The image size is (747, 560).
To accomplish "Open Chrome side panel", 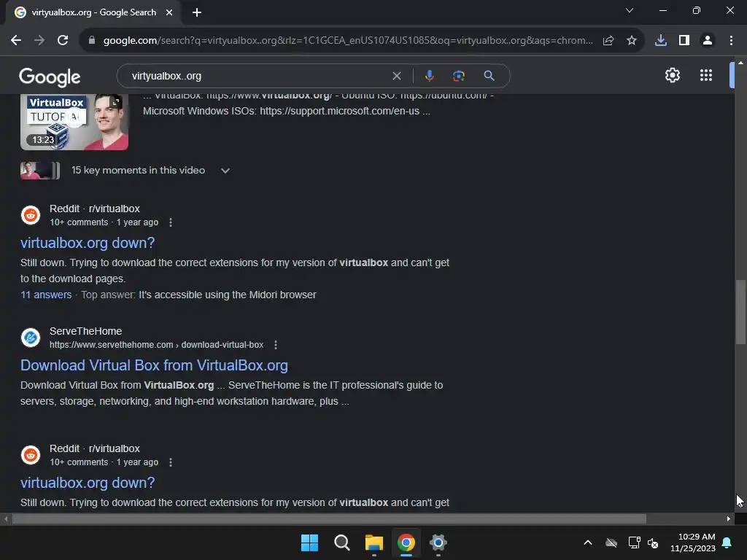I will point(684,41).
